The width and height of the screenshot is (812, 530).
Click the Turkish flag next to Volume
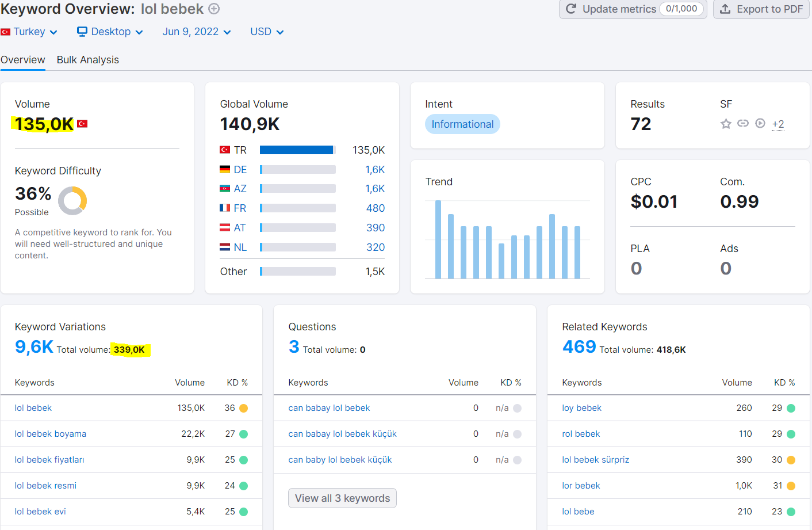pos(82,124)
